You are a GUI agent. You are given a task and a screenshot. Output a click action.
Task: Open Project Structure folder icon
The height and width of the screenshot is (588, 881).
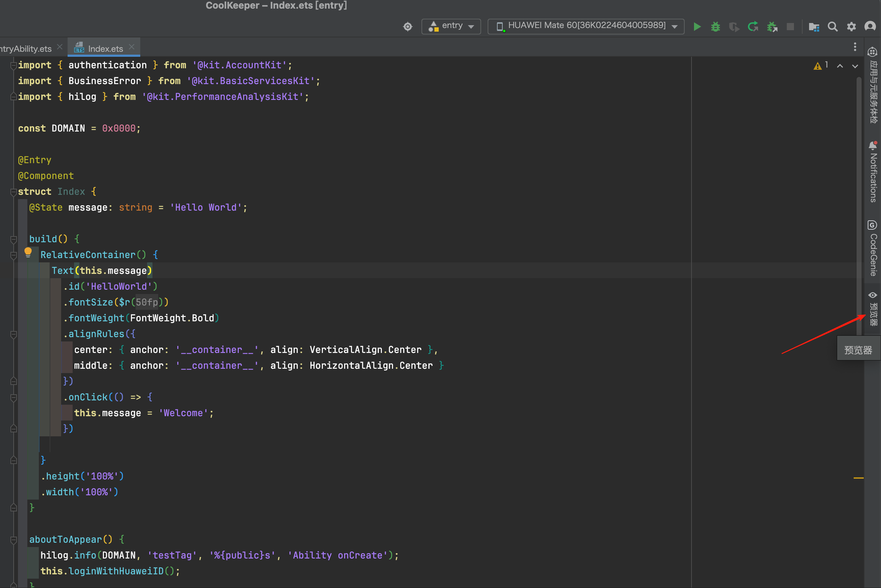tap(814, 27)
